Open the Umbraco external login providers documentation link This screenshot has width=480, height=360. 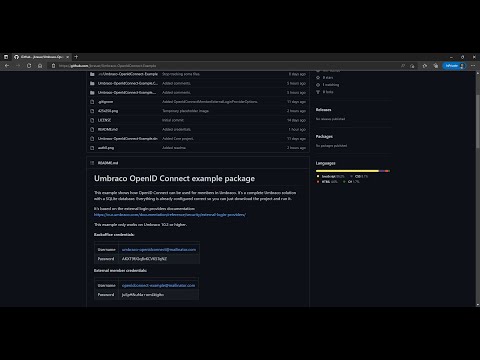pyautogui.click(x=170, y=215)
